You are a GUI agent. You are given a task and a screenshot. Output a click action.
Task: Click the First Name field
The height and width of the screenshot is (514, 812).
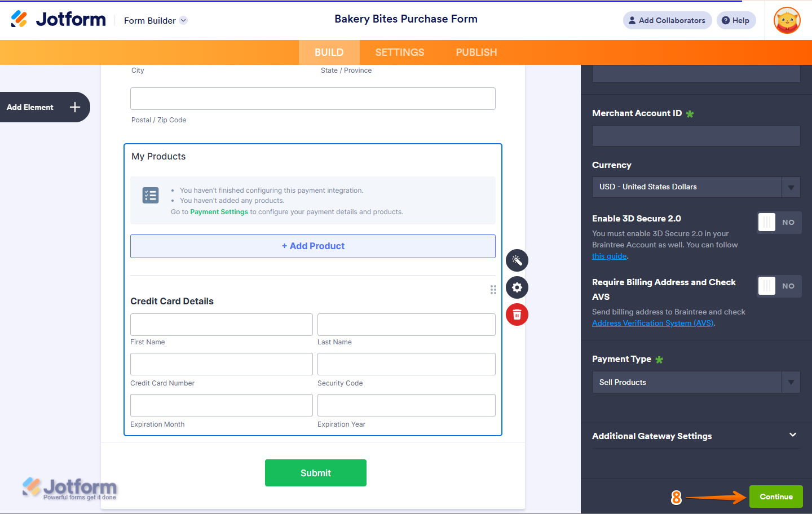tap(222, 325)
